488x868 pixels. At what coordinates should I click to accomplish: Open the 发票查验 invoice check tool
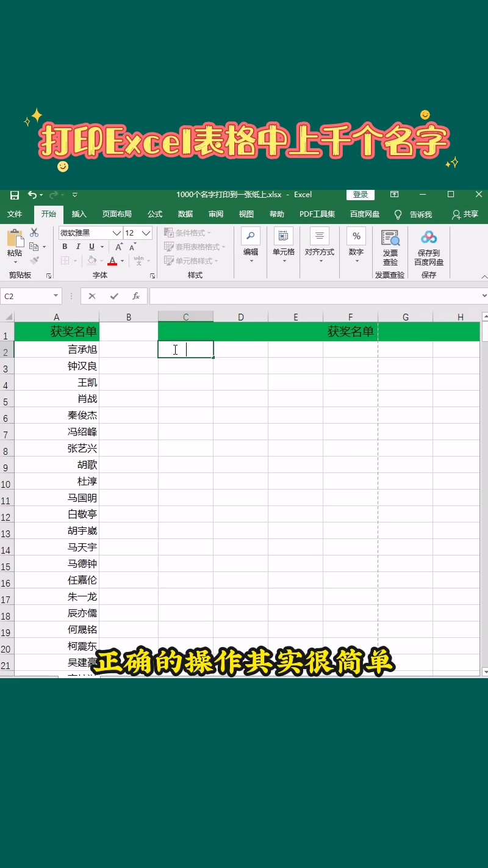point(390,248)
